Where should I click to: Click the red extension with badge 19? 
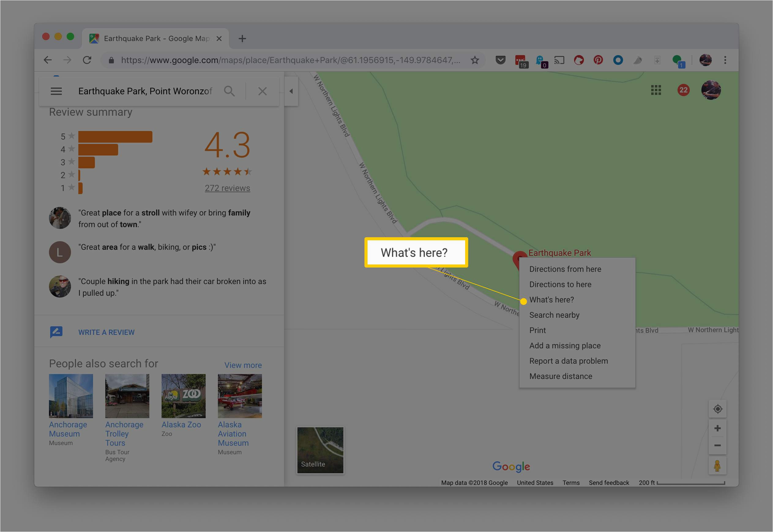coord(521,61)
